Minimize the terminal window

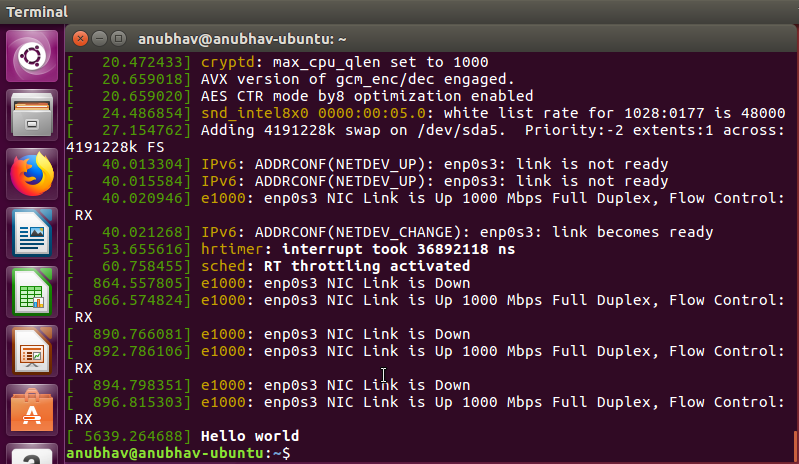(99, 39)
